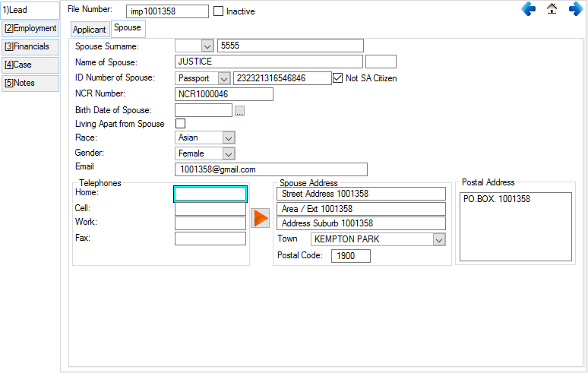588x373 pixels.
Task: Click the Cell telephone input field
Action: click(210, 209)
